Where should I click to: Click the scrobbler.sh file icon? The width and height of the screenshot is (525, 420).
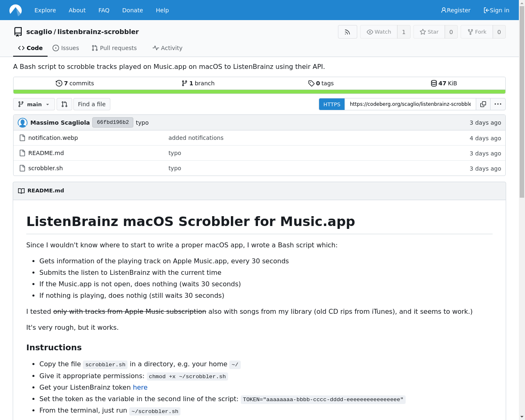tap(23, 168)
